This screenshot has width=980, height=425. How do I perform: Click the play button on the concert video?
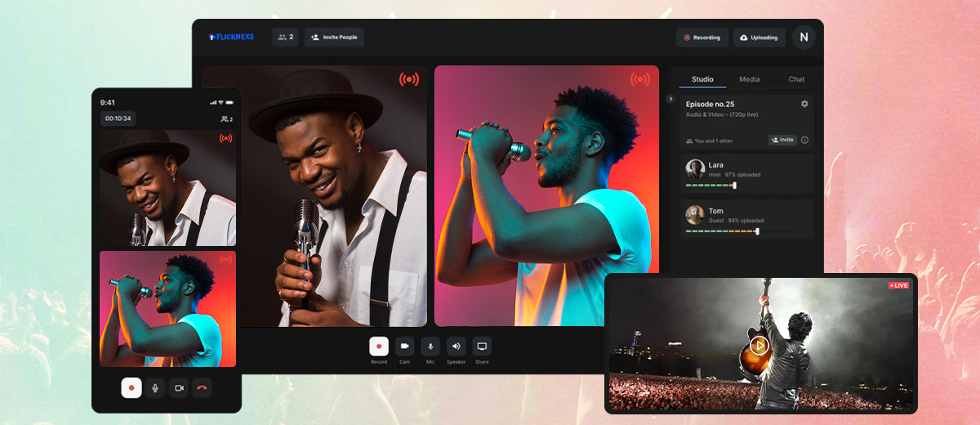click(759, 346)
